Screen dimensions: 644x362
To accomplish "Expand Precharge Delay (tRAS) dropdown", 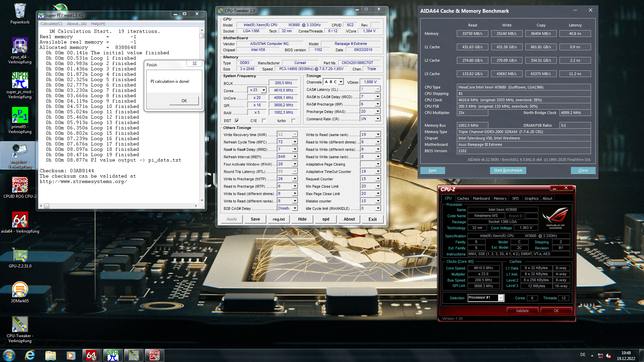I will pos(378,111).
